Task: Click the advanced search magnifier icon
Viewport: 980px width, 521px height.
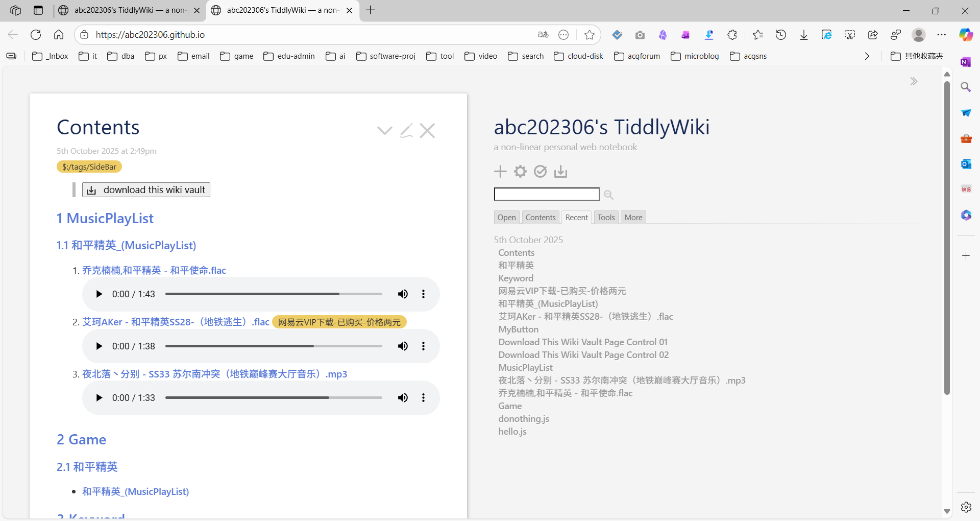Action: (x=608, y=195)
